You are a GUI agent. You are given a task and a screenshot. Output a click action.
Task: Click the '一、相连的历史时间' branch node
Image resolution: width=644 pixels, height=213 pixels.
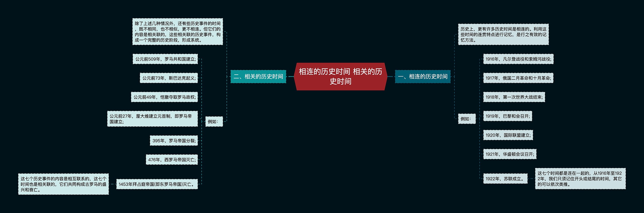(x=423, y=76)
